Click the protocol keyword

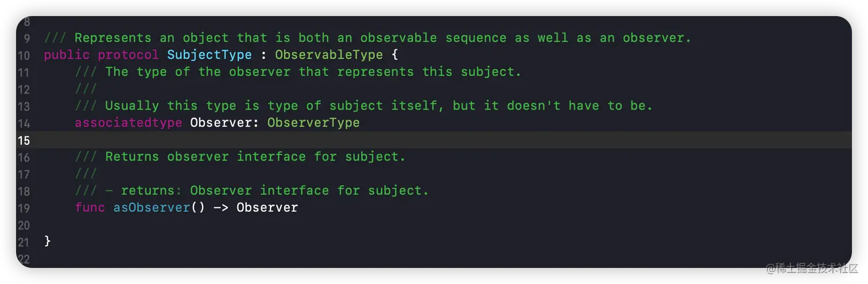(128, 55)
